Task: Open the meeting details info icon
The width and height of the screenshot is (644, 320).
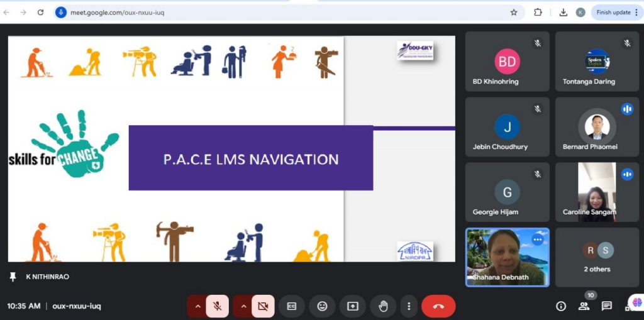Action: (x=561, y=306)
